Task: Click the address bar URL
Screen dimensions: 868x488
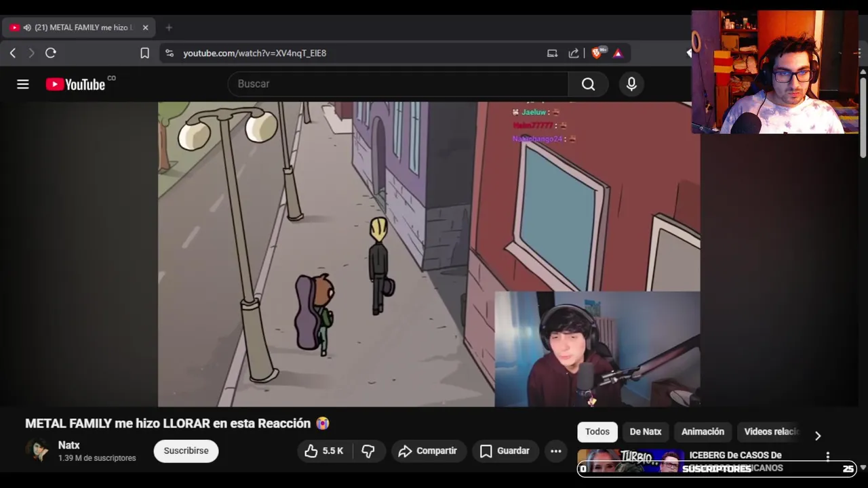Action: pos(254,53)
